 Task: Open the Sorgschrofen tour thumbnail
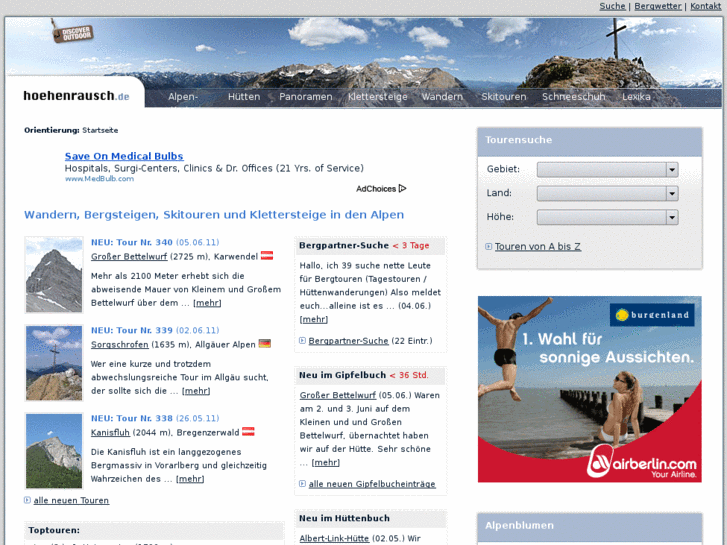[x=54, y=363]
